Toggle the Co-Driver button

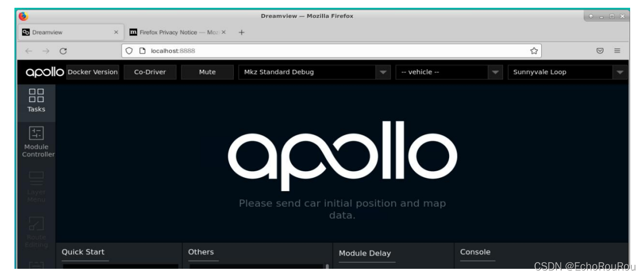pyautogui.click(x=150, y=72)
